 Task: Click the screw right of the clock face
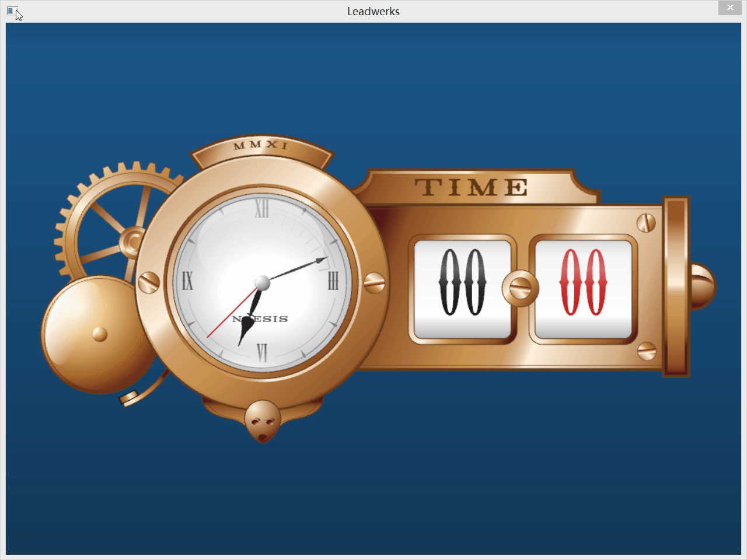[x=374, y=282]
